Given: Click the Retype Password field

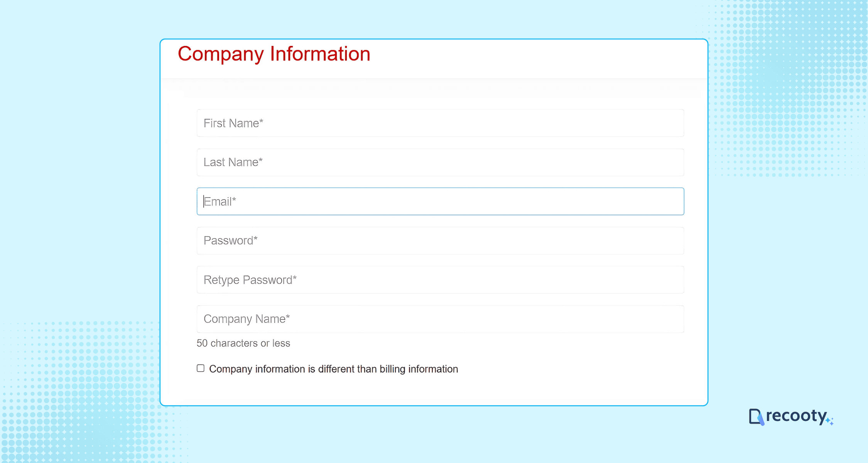Looking at the screenshot, I should coord(440,279).
